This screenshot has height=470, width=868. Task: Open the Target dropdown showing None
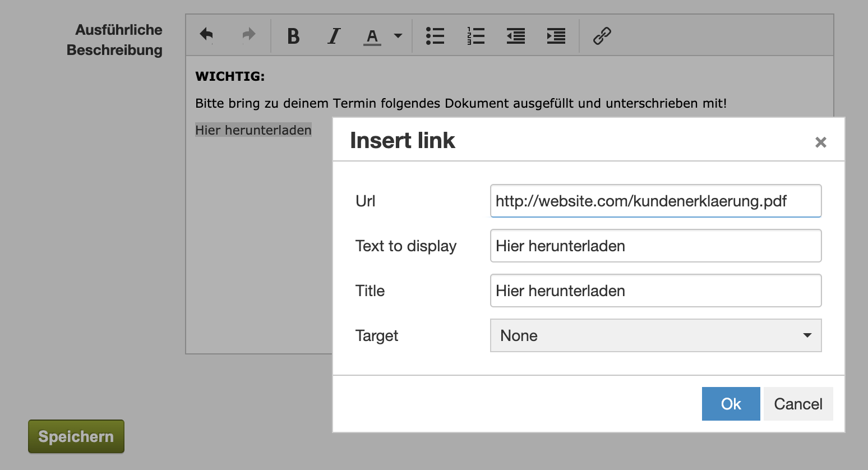656,335
